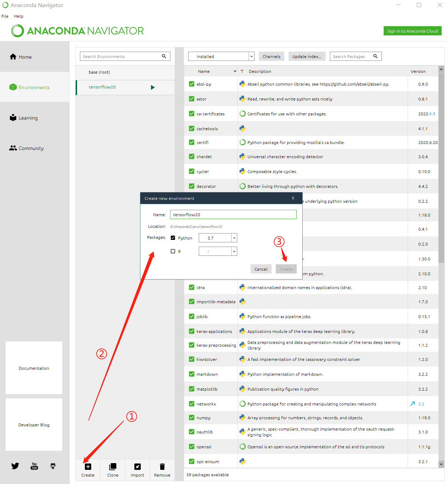Check the R package checkbox in dialog
Viewport: 448px width, 484px height.
tap(173, 251)
